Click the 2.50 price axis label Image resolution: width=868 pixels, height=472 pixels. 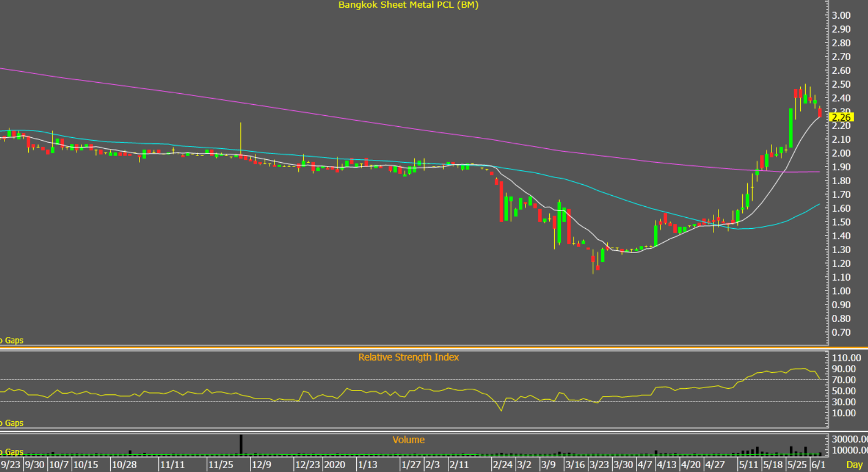point(842,84)
